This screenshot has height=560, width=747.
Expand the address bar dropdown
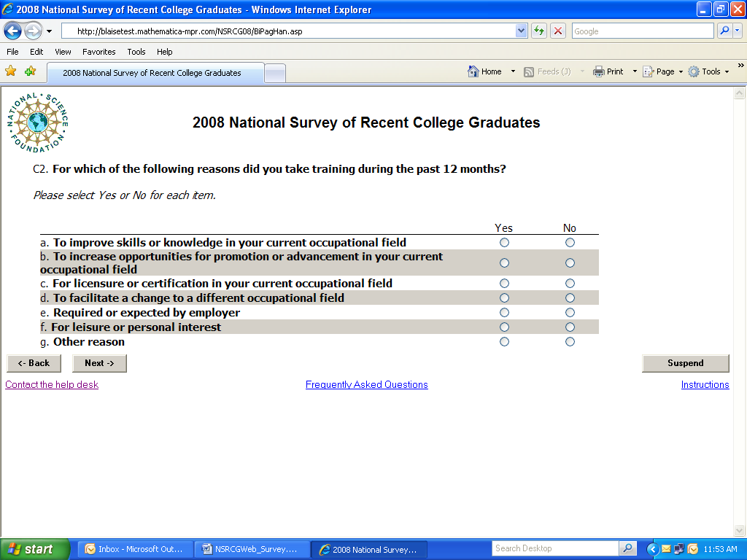[521, 31]
